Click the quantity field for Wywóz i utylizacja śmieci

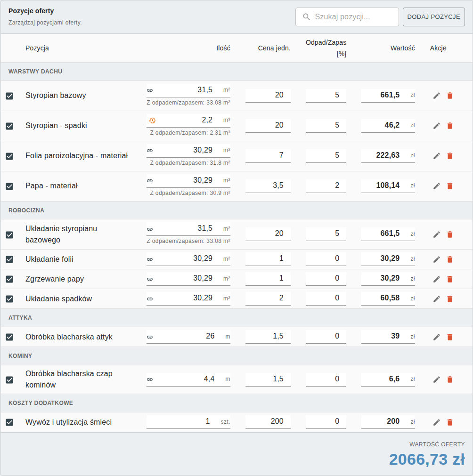click(x=188, y=422)
